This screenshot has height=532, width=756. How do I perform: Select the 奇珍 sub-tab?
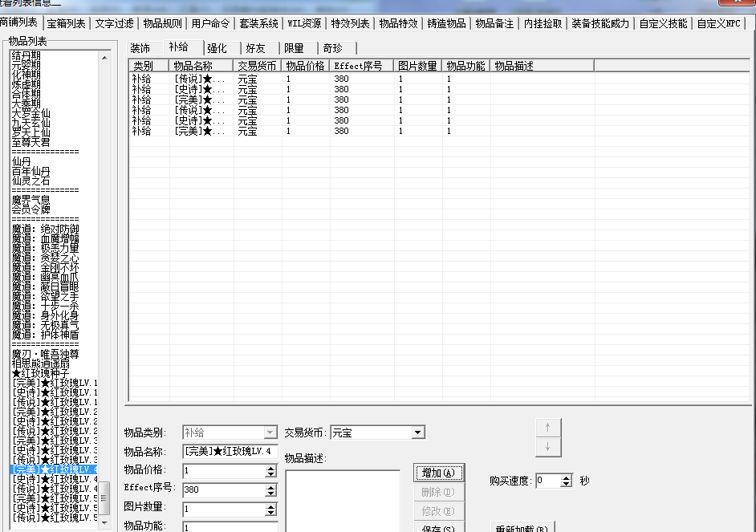[334, 47]
